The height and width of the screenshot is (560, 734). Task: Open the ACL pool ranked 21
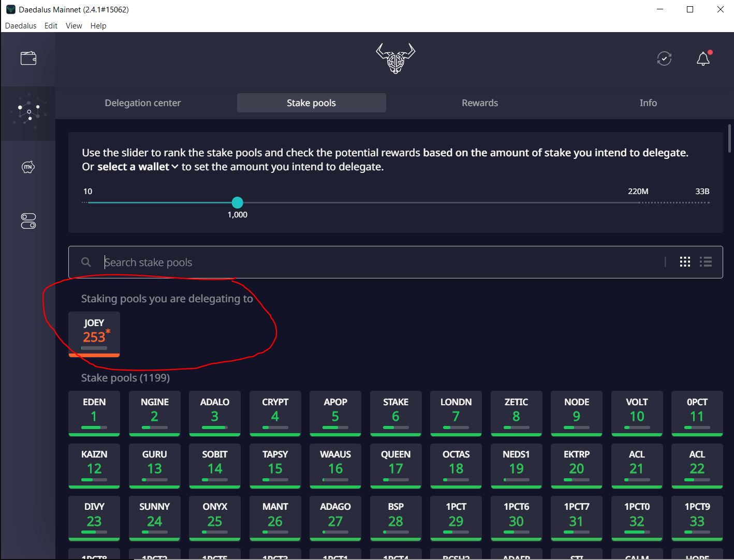tap(637, 466)
